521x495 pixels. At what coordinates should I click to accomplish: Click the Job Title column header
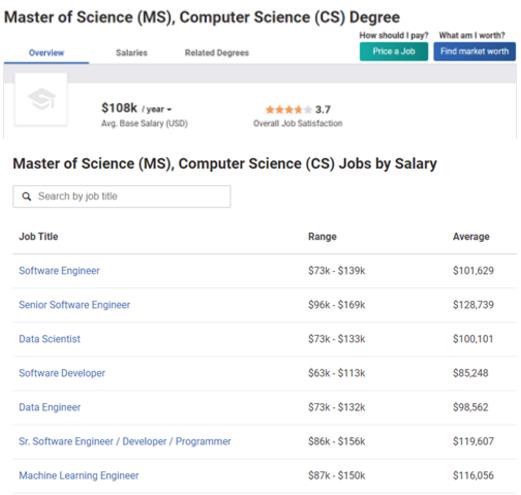click(x=39, y=236)
